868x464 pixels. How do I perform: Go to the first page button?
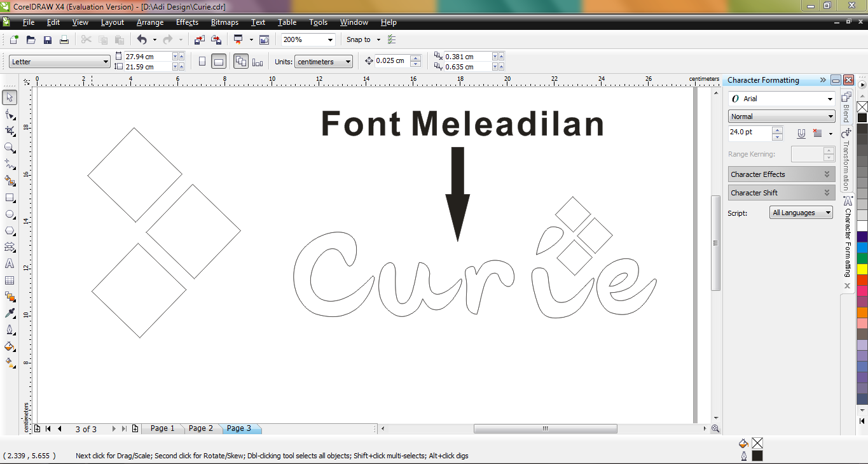coord(48,429)
